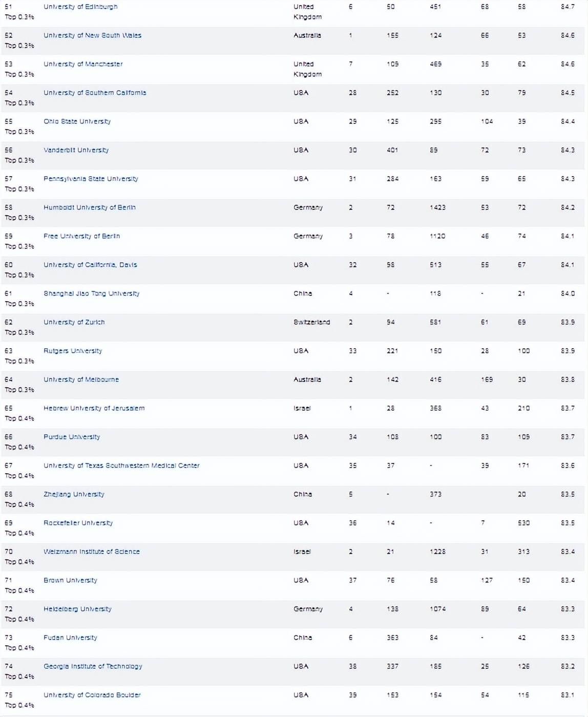Open Shanghai Jiao Tong University link
Screen dimensions: 588x717
coord(91,293)
